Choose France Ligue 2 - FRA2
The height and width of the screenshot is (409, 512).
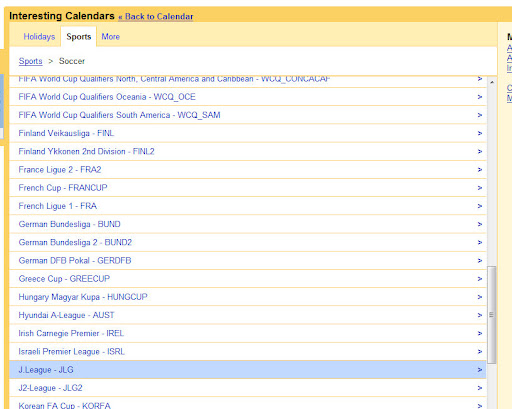pyautogui.click(x=248, y=170)
